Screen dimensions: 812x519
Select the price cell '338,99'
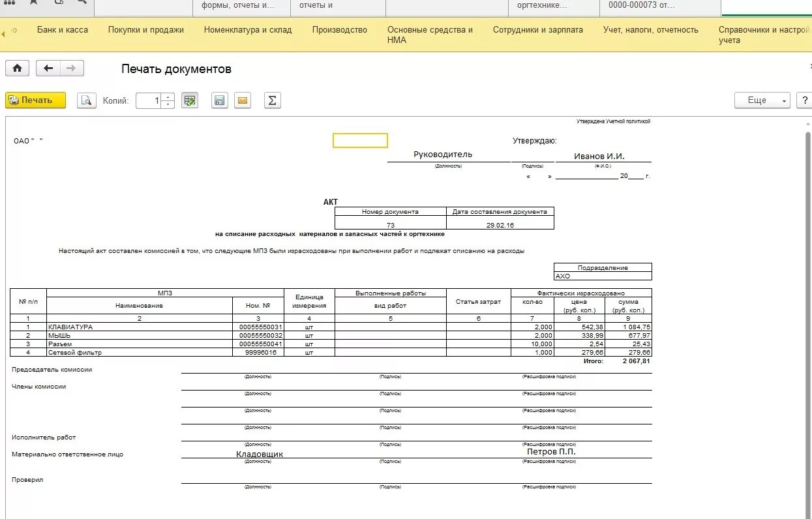tap(579, 335)
